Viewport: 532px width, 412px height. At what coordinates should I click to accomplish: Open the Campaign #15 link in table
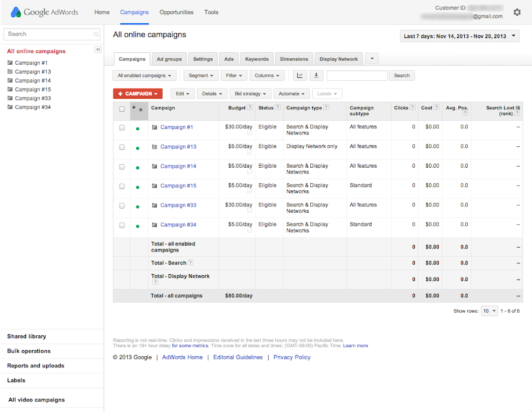(x=178, y=185)
